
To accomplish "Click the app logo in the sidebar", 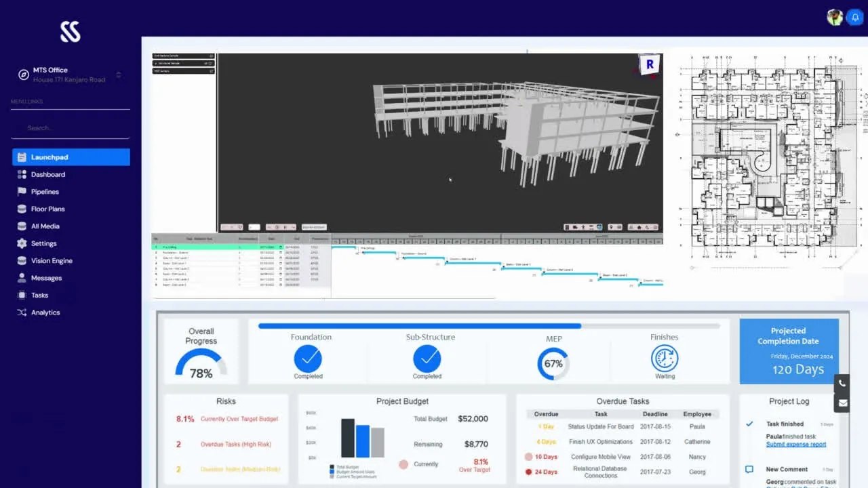I will coord(71,31).
